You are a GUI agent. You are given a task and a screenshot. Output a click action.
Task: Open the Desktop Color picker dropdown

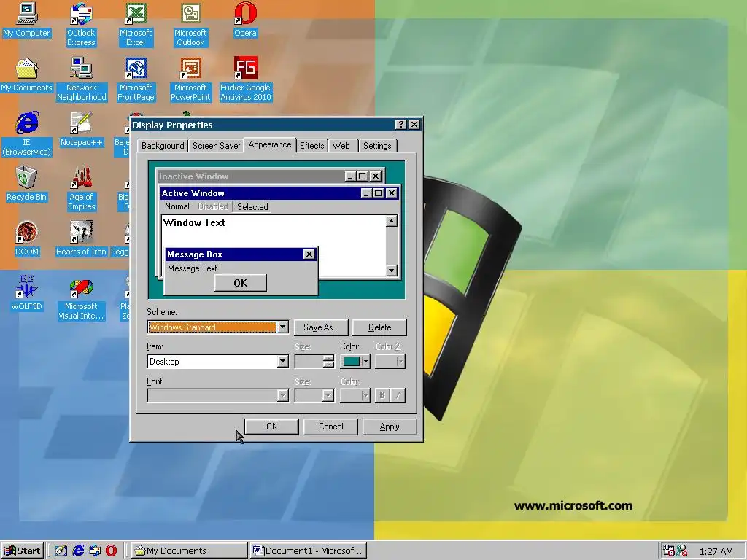click(x=366, y=362)
